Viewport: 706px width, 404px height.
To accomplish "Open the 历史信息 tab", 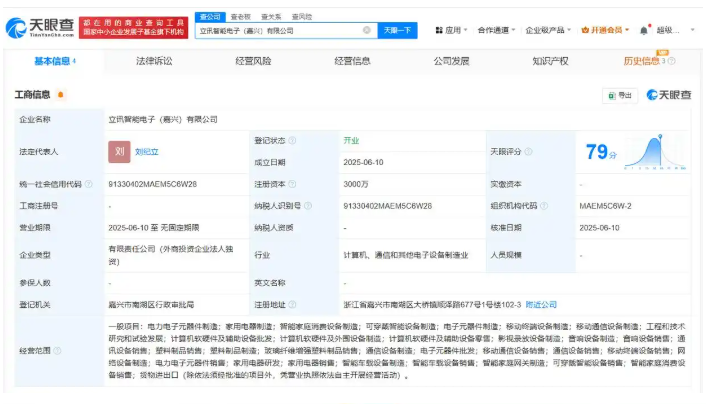I will pos(642,61).
